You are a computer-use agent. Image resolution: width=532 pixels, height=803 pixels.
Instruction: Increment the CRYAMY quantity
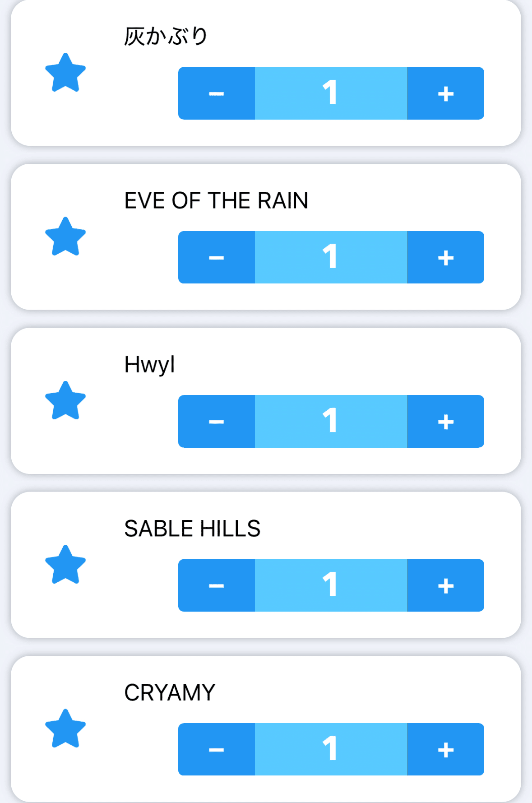click(445, 749)
